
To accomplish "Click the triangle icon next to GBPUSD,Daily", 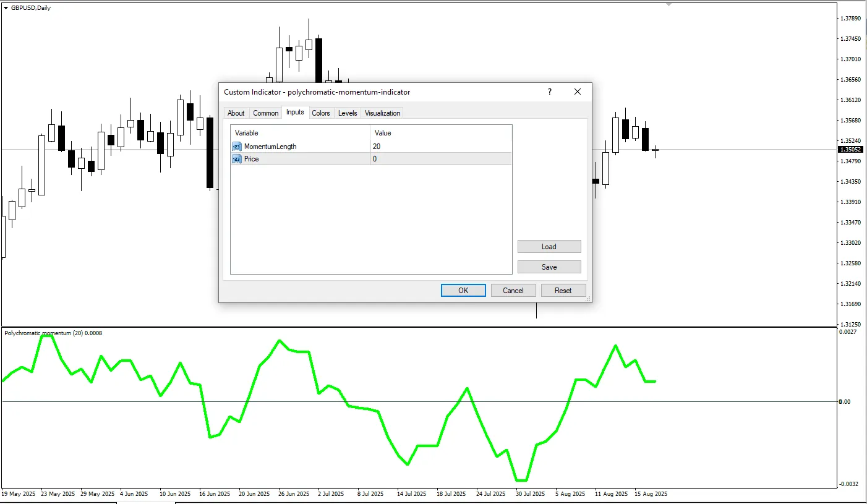I will click(6, 7).
